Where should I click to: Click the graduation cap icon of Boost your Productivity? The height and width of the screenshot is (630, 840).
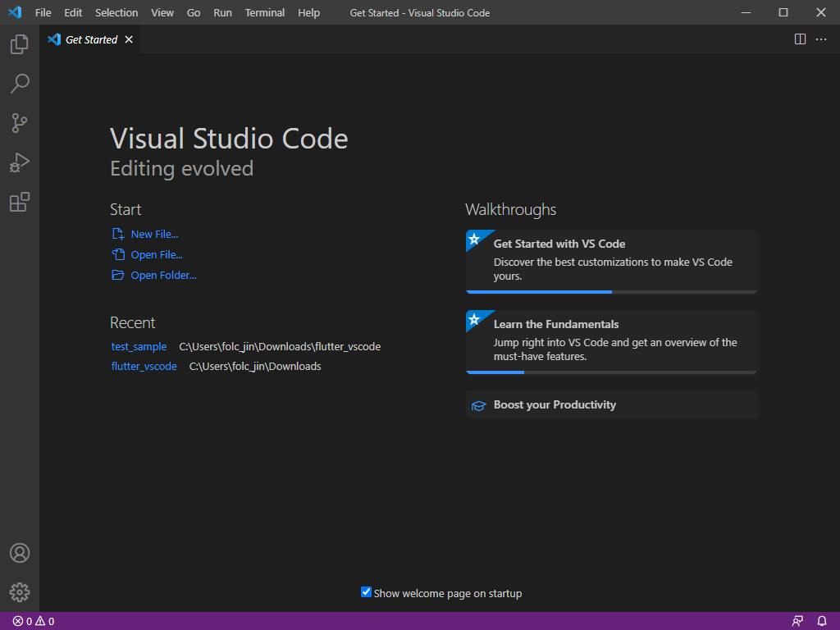coord(478,405)
